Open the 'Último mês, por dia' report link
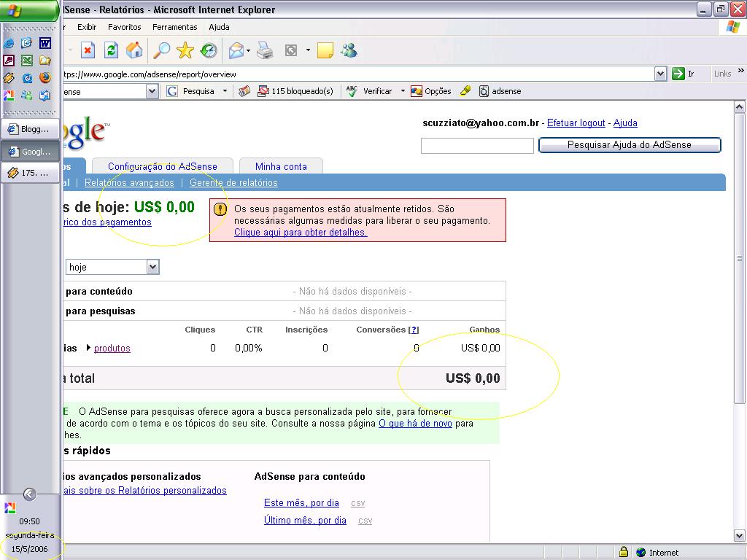The height and width of the screenshot is (560, 747). 305,521
